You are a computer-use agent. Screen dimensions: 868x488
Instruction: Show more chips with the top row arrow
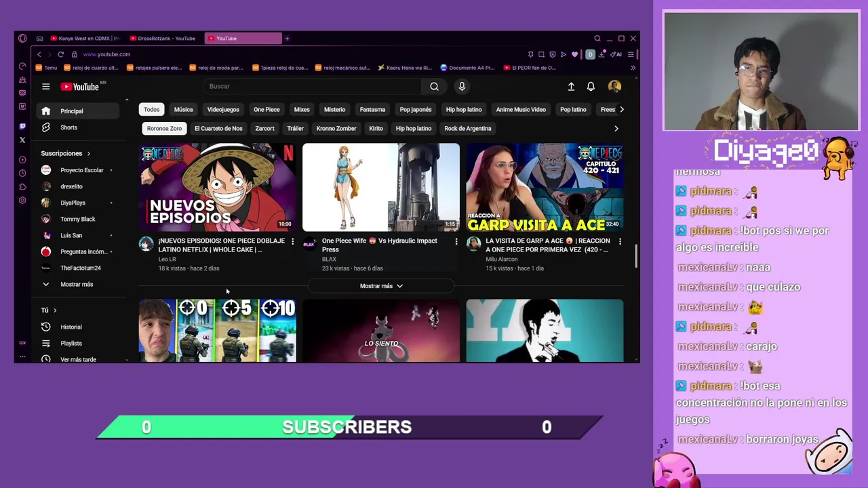(x=621, y=109)
